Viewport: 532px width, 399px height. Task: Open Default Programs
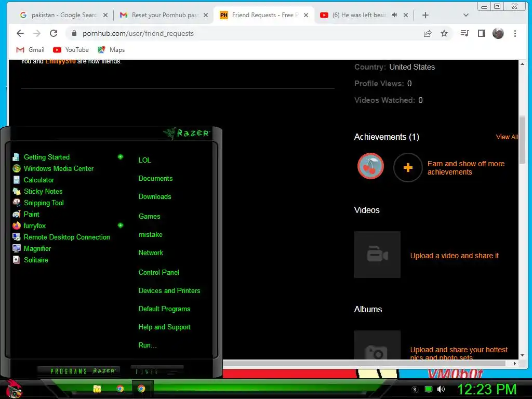point(164,309)
